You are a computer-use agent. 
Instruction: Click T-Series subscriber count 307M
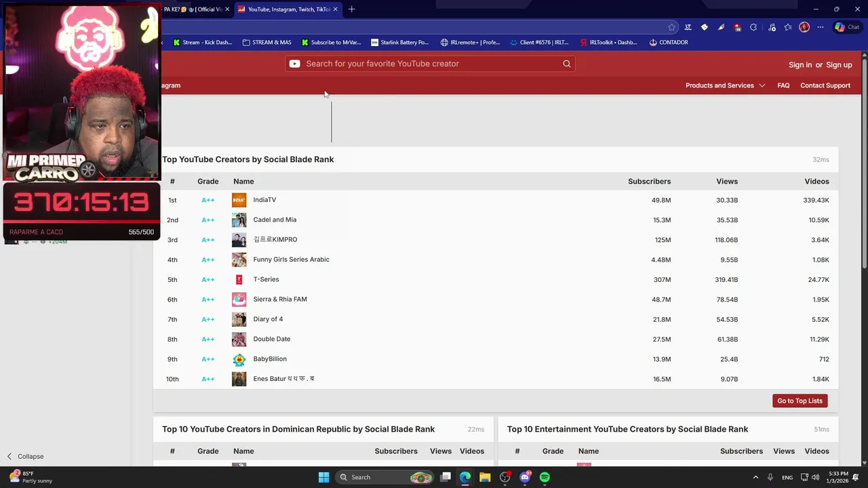[662, 280]
